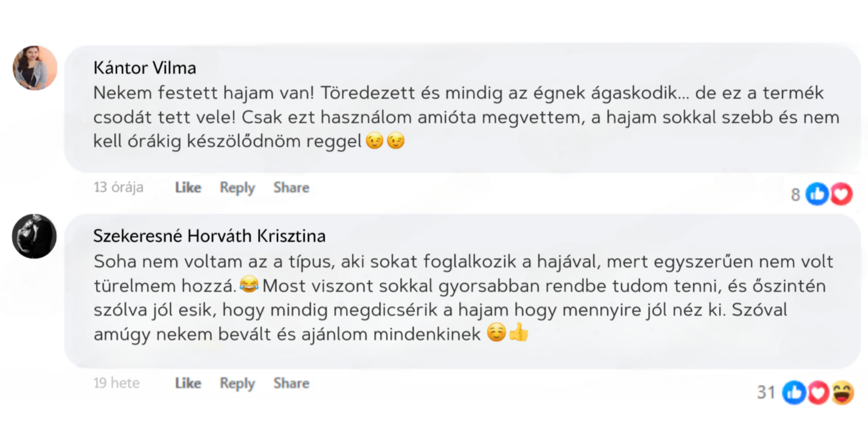Open the 31 reactions count
The image size is (868, 434).
click(x=766, y=393)
